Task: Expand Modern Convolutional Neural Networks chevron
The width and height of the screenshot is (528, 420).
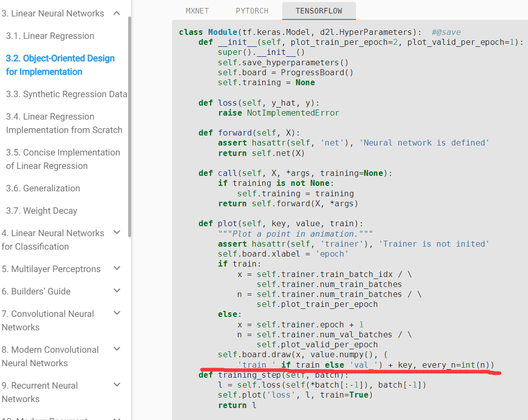Action: 117,349
